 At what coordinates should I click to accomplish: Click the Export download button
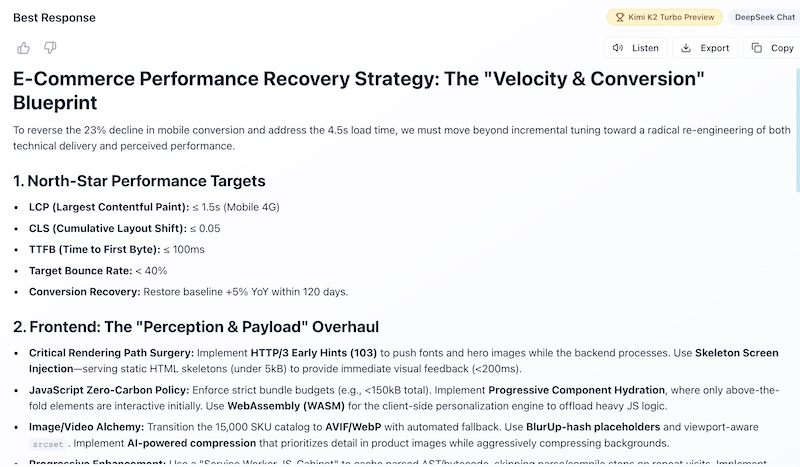tap(705, 48)
